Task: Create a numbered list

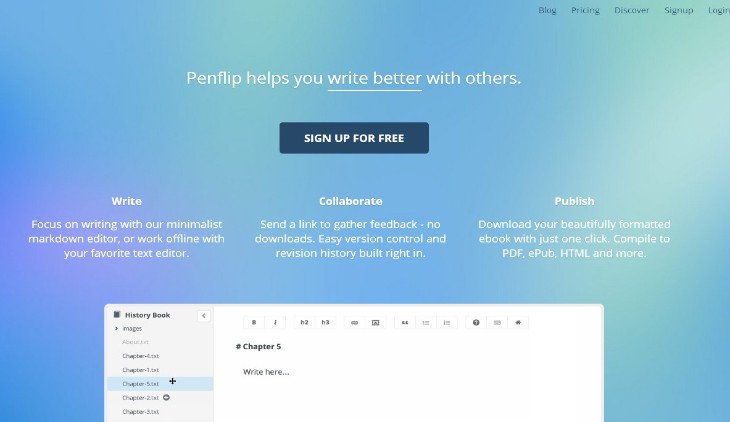Action: pyautogui.click(x=447, y=322)
